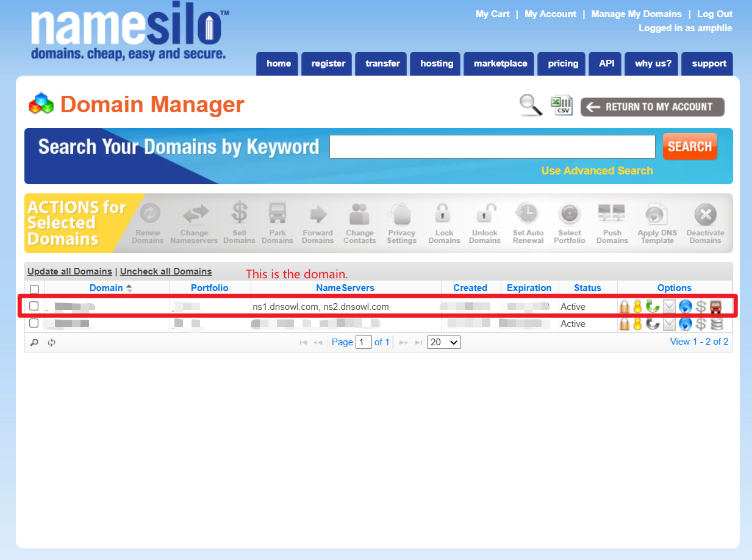Click Push Domains monitors icon

pos(612,214)
